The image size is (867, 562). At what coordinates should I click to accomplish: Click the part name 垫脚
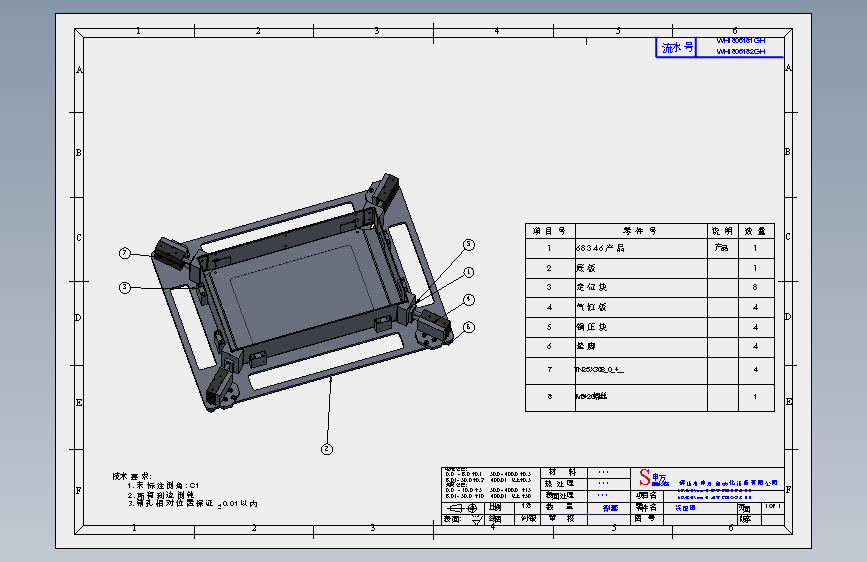(586, 346)
